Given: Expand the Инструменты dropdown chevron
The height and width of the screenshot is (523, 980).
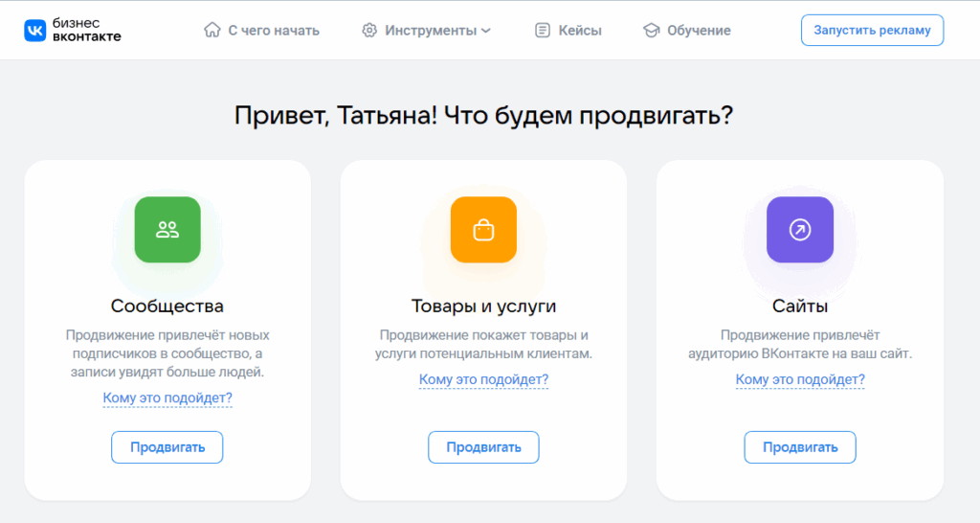Looking at the screenshot, I should 486,31.
